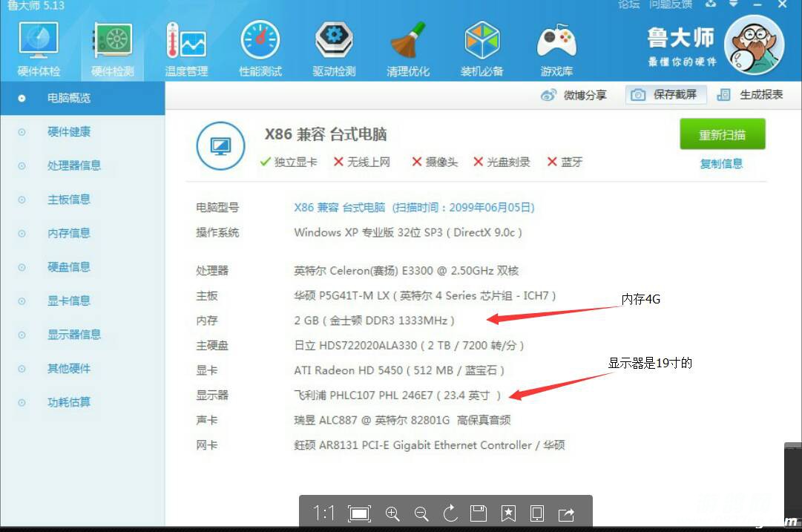Click X86 兼容 台式电脑 scan time link
The image size is (802, 532).
point(414,207)
